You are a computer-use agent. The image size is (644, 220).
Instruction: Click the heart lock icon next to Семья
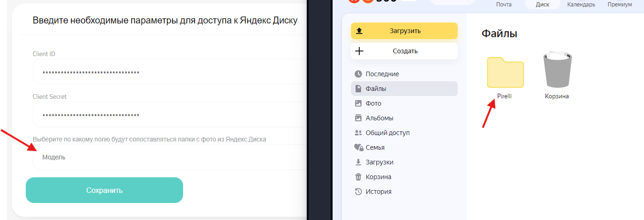[359, 147]
